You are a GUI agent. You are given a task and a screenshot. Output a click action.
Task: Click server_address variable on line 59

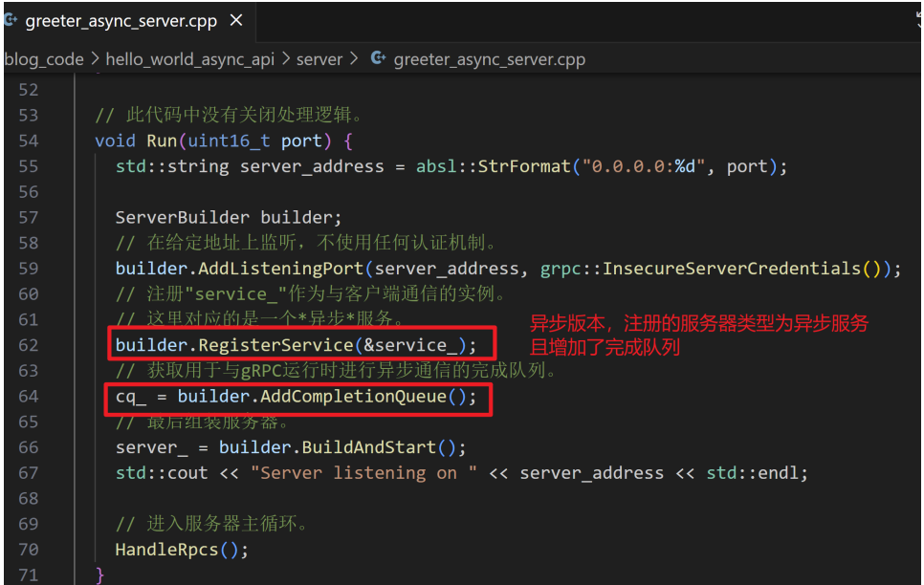tap(446, 270)
